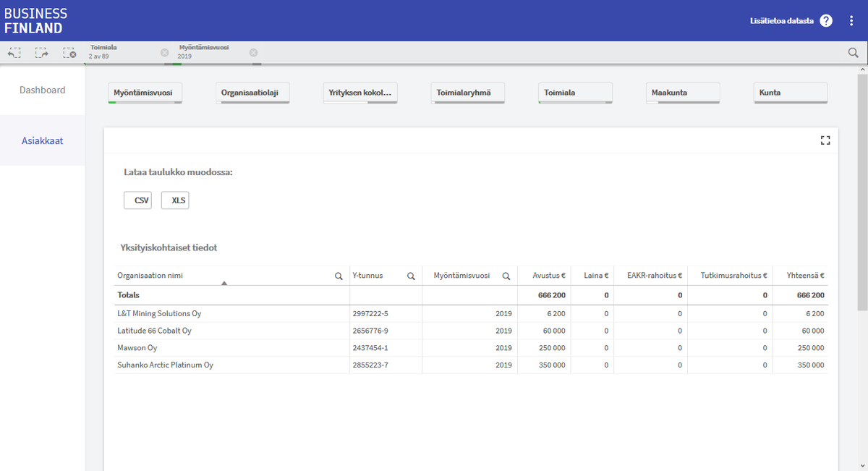This screenshot has height=471, width=868.
Task: Sort by the Avustus € column header
Action: pos(549,276)
